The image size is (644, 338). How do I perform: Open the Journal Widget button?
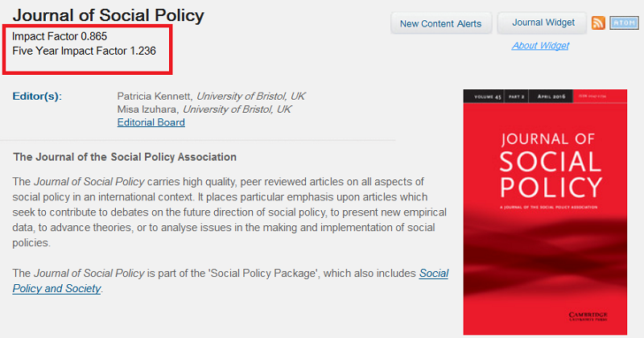coord(543,23)
